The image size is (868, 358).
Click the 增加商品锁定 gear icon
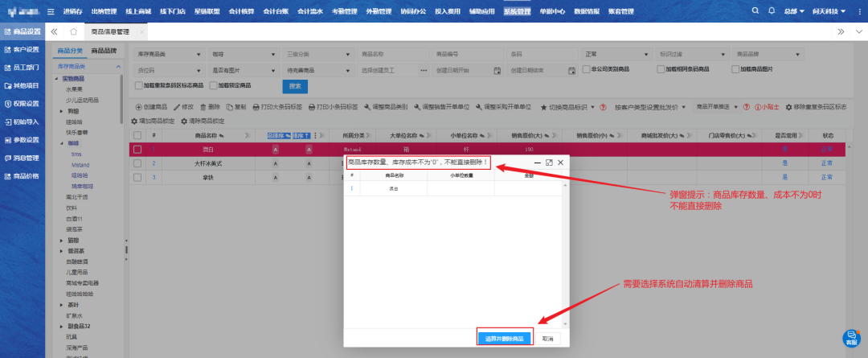pyautogui.click(x=135, y=121)
